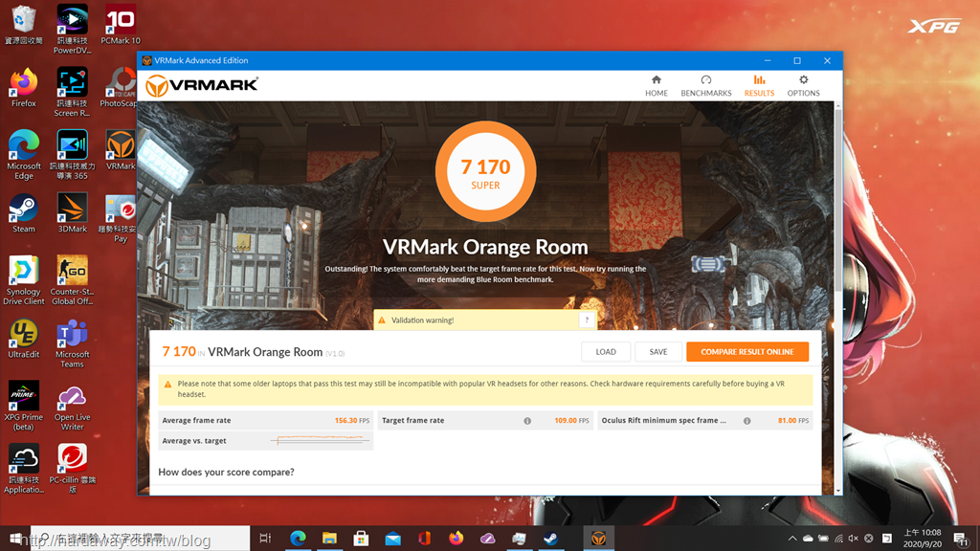Open the taskbar clock and date

922,538
